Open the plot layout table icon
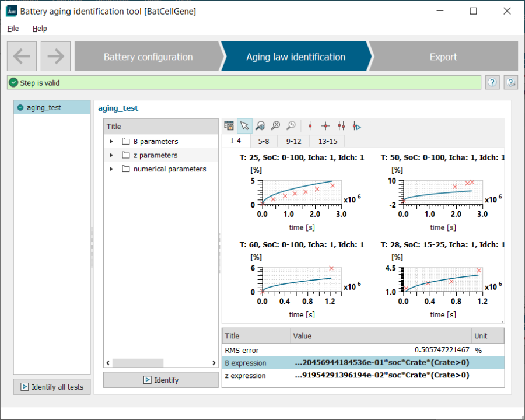This screenshot has height=420, width=525. pos(229,125)
